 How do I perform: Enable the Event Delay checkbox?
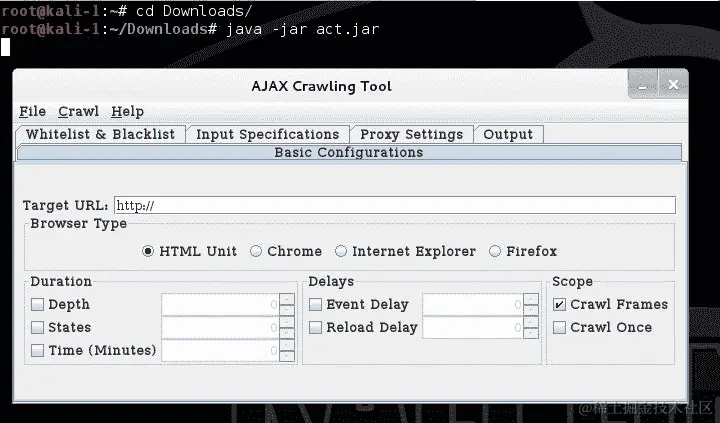pos(315,304)
